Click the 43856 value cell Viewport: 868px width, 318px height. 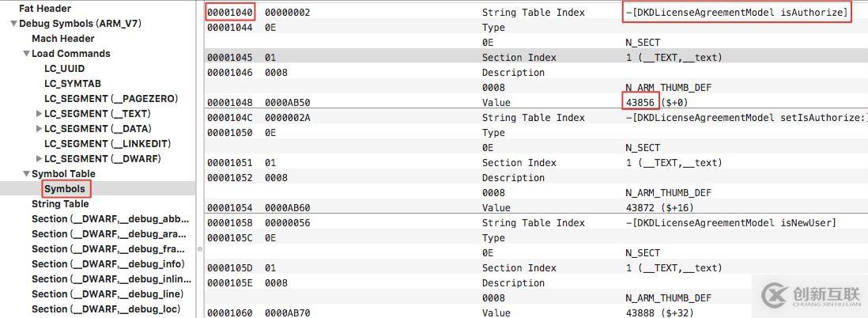[640, 103]
